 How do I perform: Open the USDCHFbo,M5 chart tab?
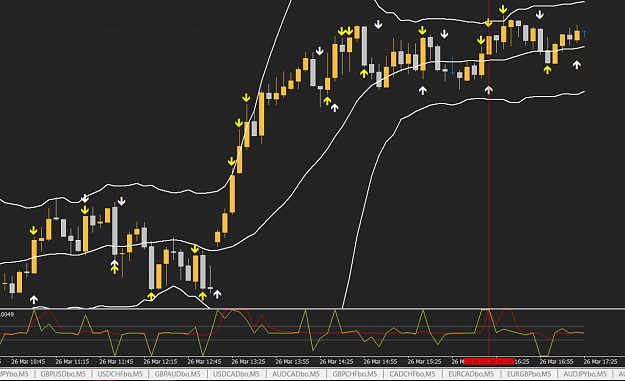pos(120,374)
